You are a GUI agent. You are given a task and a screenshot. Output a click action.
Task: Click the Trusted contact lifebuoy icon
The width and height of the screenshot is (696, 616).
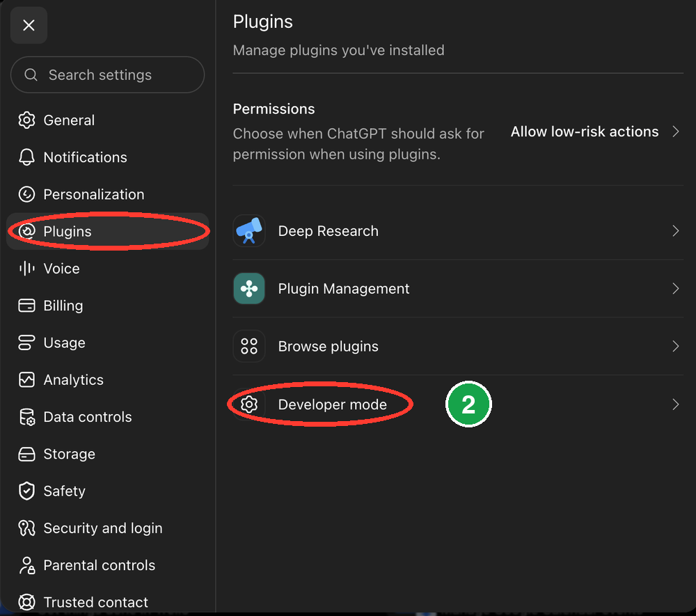(x=26, y=602)
